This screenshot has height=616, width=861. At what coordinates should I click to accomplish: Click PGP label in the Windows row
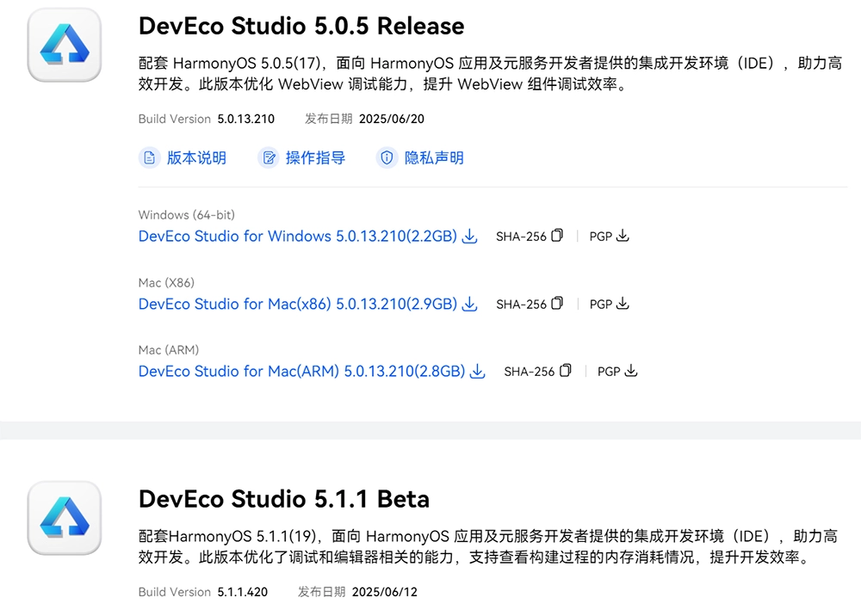[601, 237]
